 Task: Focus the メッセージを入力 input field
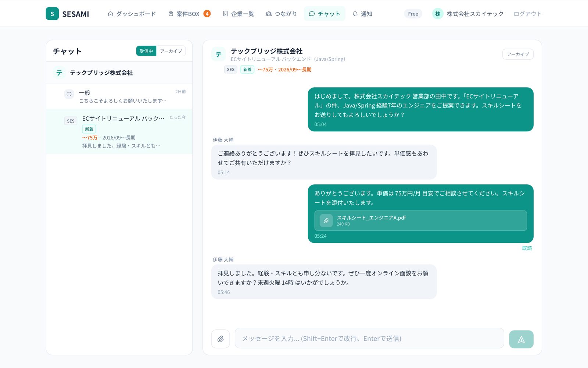coord(369,338)
